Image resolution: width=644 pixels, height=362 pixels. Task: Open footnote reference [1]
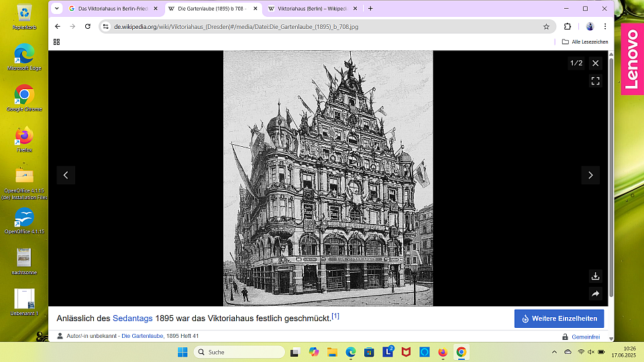pos(335,316)
